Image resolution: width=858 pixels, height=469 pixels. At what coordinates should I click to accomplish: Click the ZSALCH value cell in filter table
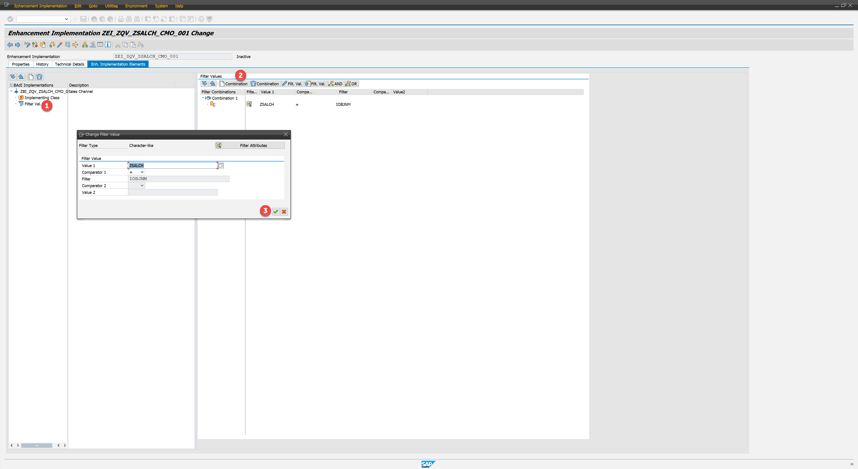pyautogui.click(x=267, y=105)
